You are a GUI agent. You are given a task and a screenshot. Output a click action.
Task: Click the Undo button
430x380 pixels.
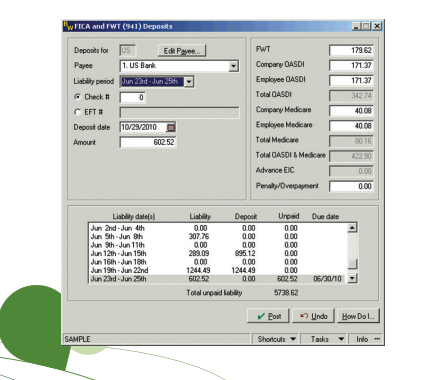[x=313, y=316]
